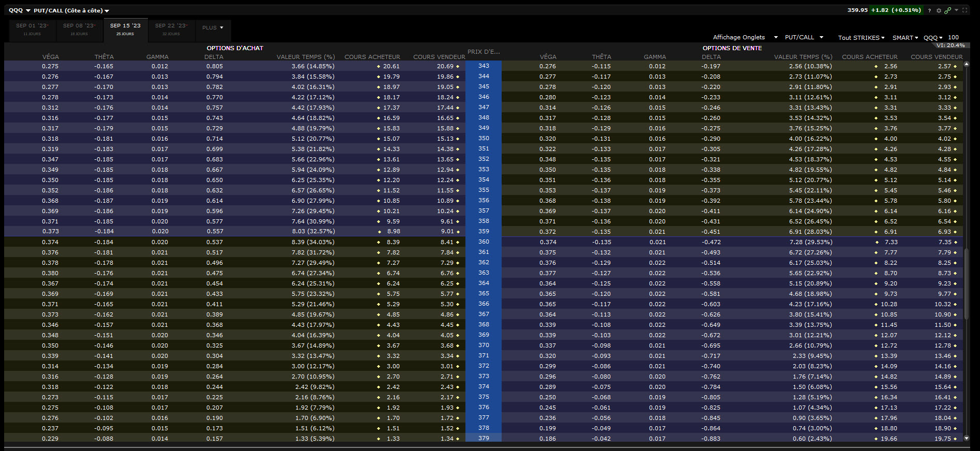980x451 pixels.
Task: Click put delta -0.472 at strike 360
Action: 711,242
